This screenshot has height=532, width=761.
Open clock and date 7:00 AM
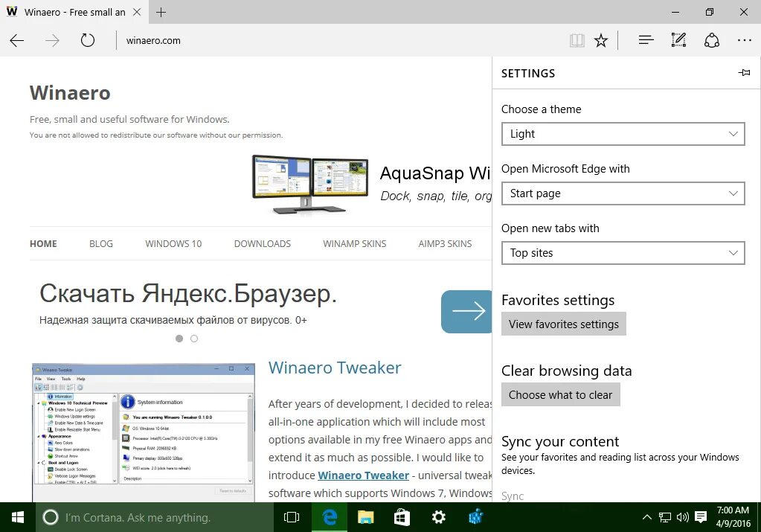pos(733,517)
